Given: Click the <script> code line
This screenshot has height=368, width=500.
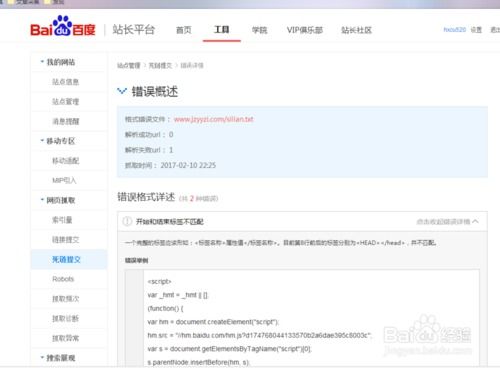Looking at the screenshot, I should pyautogui.click(x=159, y=282).
